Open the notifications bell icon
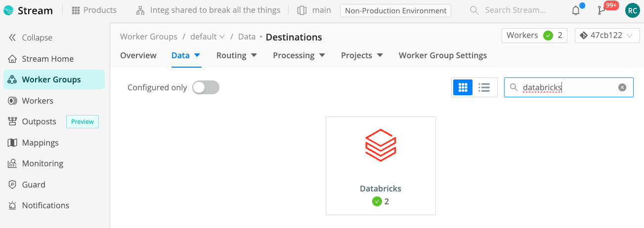 [576, 10]
